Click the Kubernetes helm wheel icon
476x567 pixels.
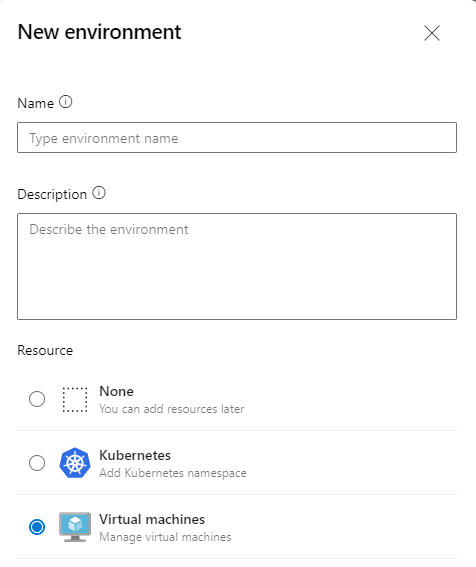(75, 463)
